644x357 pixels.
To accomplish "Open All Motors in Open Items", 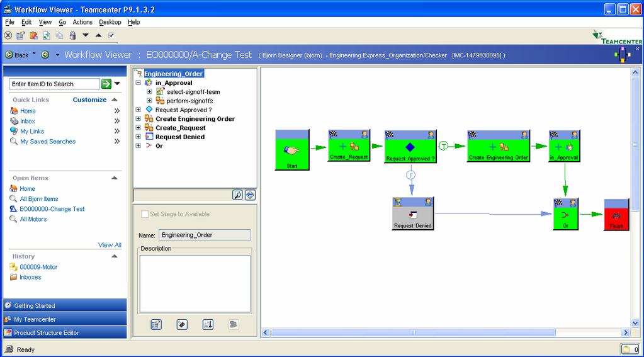I will point(33,219).
